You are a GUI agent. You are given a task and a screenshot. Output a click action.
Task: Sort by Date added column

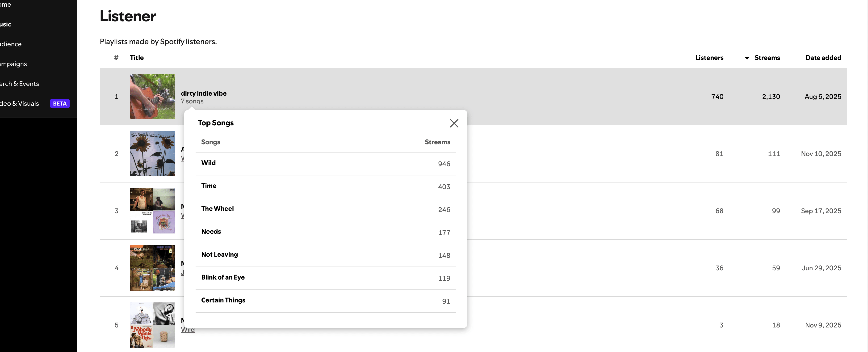tap(823, 58)
